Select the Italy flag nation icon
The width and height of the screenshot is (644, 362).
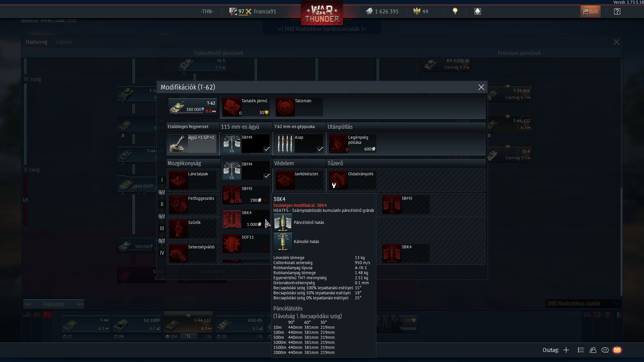coord(608,315)
